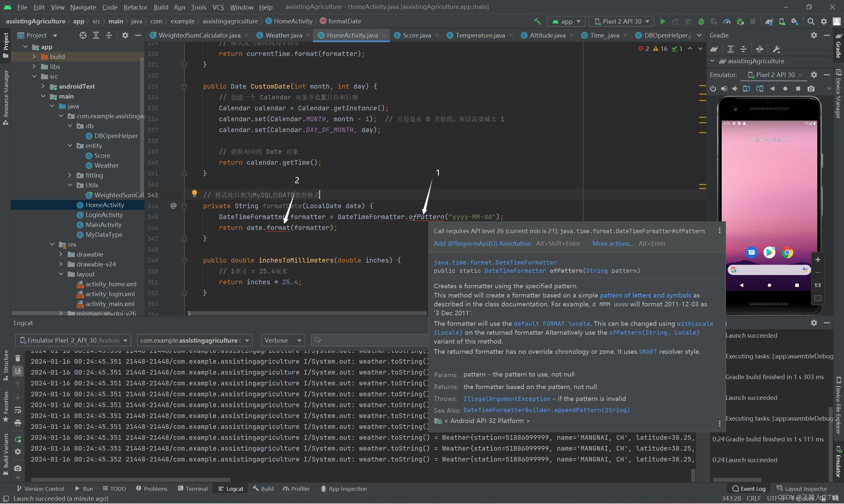The height and width of the screenshot is (504, 844).
Task: Expand the fitting package in src tree
Action: 65,175
